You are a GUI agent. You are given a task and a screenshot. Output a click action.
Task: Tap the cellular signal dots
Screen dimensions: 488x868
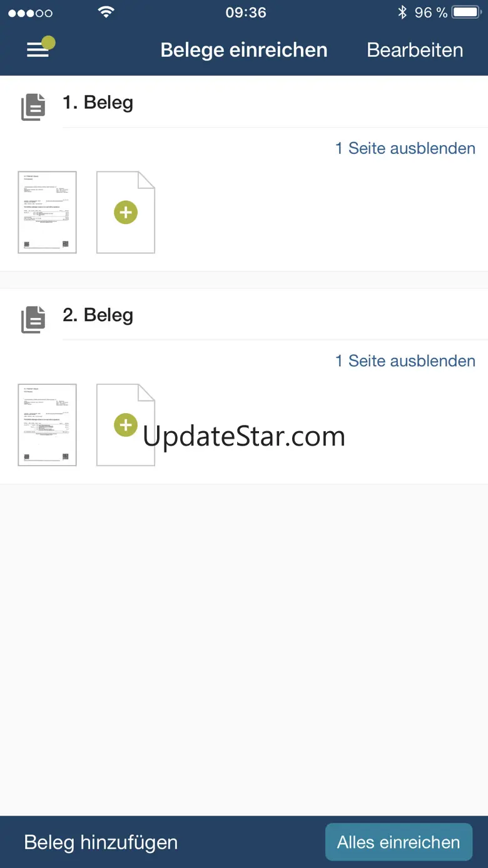[30, 13]
